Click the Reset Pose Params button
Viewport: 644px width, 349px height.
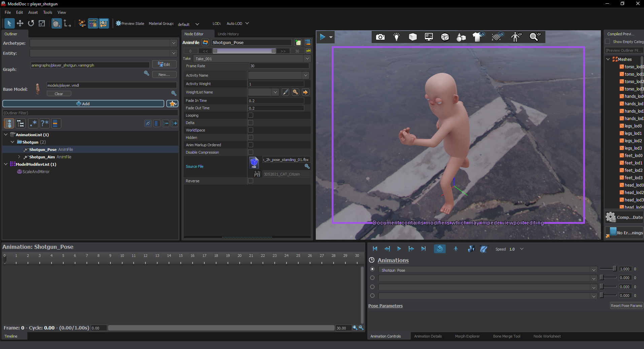click(x=626, y=306)
